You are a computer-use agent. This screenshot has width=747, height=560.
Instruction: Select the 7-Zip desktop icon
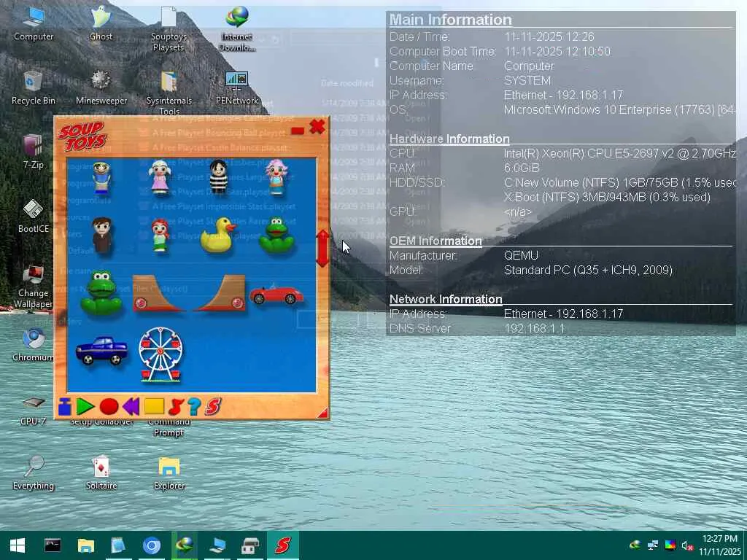tap(34, 152)
